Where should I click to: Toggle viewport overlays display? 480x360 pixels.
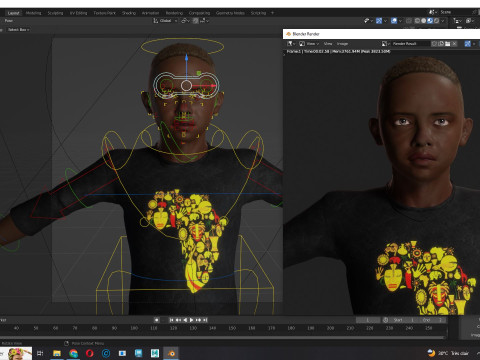click(x=394, y=21)
